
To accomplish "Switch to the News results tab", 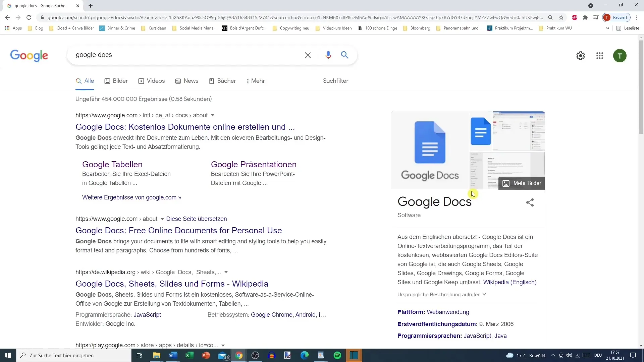I will [187, 81].
